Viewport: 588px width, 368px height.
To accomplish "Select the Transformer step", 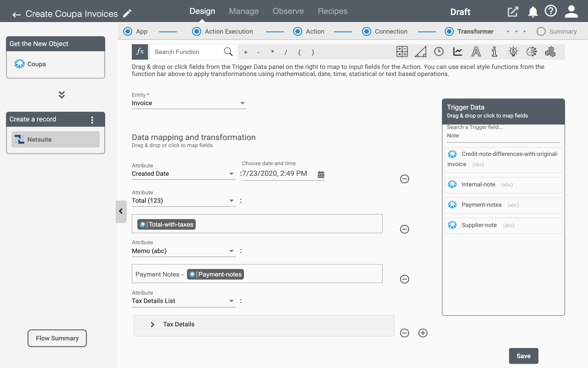I will pyautogui.click(x=449, y=32).
